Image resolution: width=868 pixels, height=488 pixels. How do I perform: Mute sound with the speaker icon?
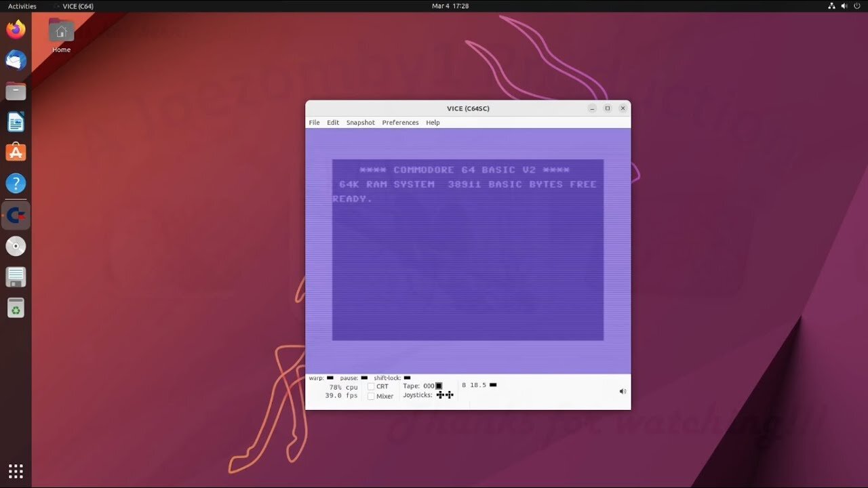coord(623,391)
